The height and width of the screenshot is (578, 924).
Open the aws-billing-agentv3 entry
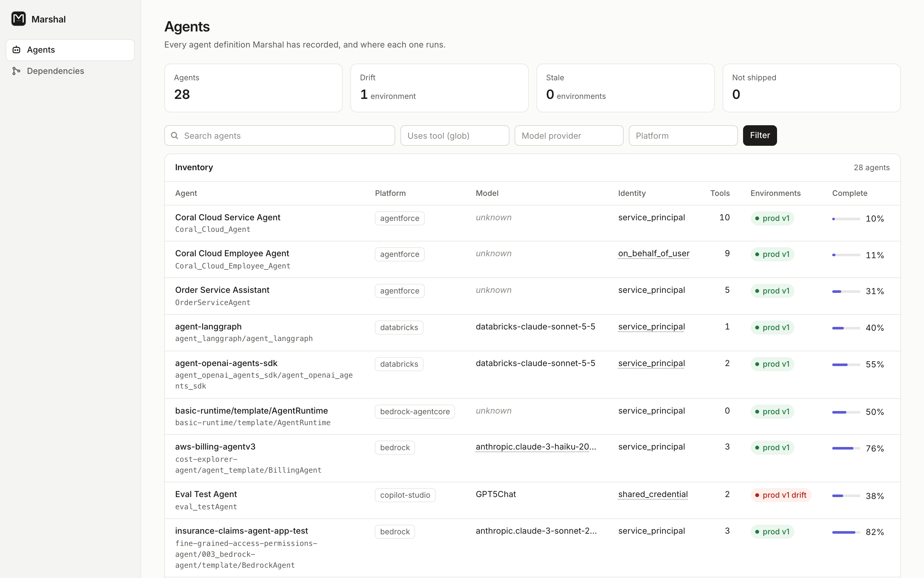coord(215,447)
